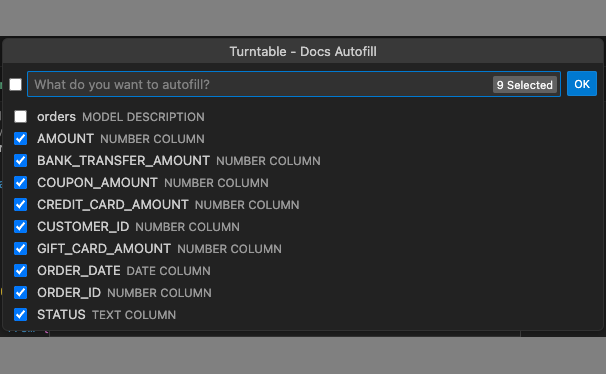This screenshot has height=374, width=606.
Task: Uncheck the STATUS text column checkbox
Action: tap(20, 314)
